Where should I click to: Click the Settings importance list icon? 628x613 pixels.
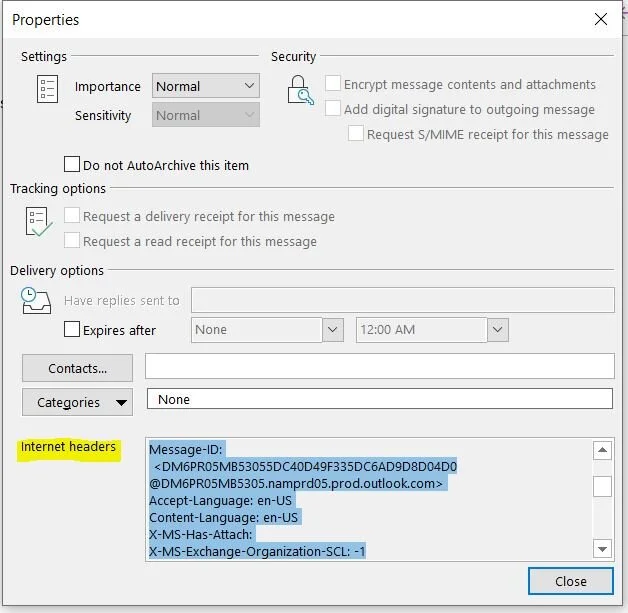tap(47, 89)
